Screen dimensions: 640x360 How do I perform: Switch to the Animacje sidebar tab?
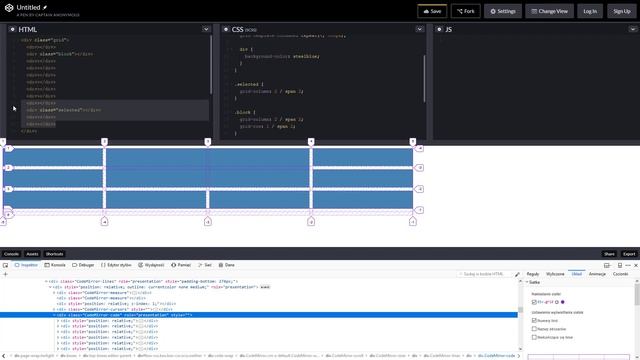coord(597,274)
